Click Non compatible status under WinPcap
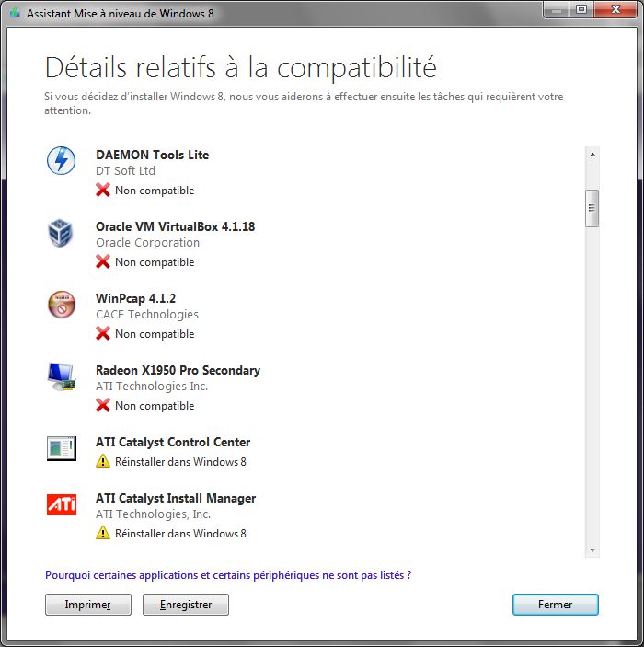This screenshot has width=644, height=647. (155, 334)
